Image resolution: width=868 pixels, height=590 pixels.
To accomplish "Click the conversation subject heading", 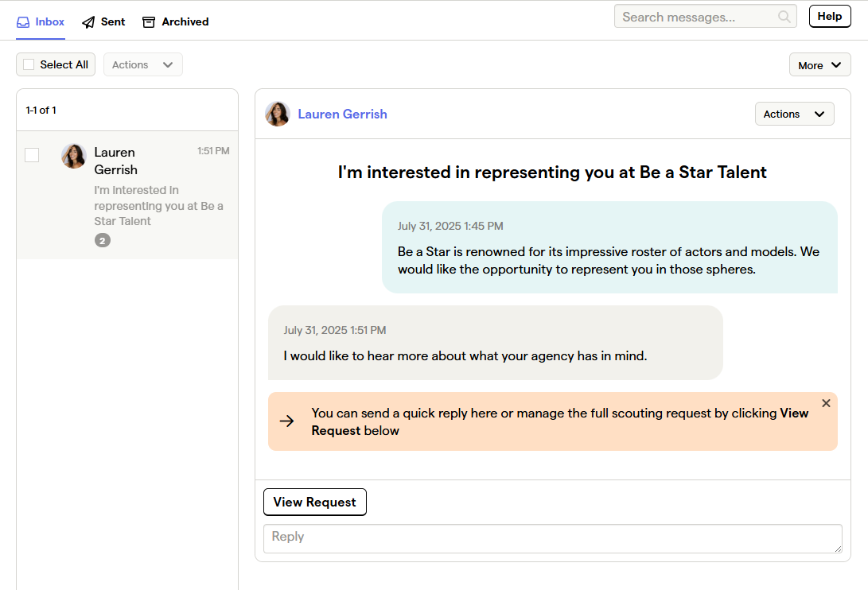I will pos(552,172).
